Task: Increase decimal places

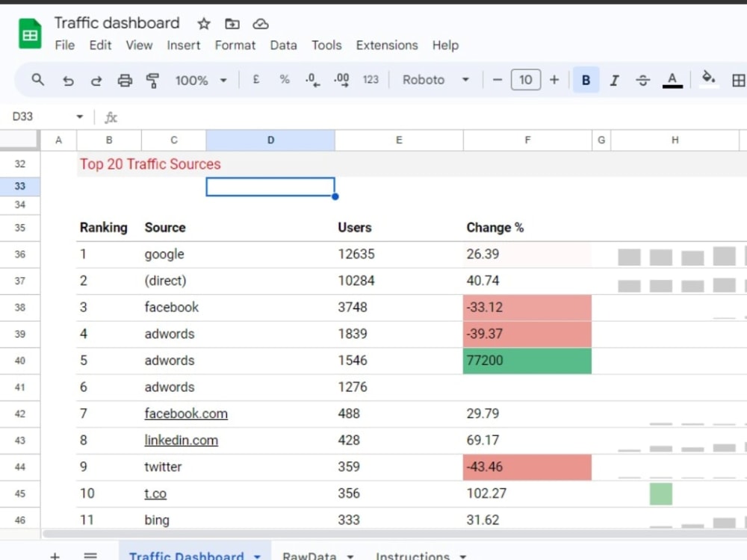Action: coord(341,80)
